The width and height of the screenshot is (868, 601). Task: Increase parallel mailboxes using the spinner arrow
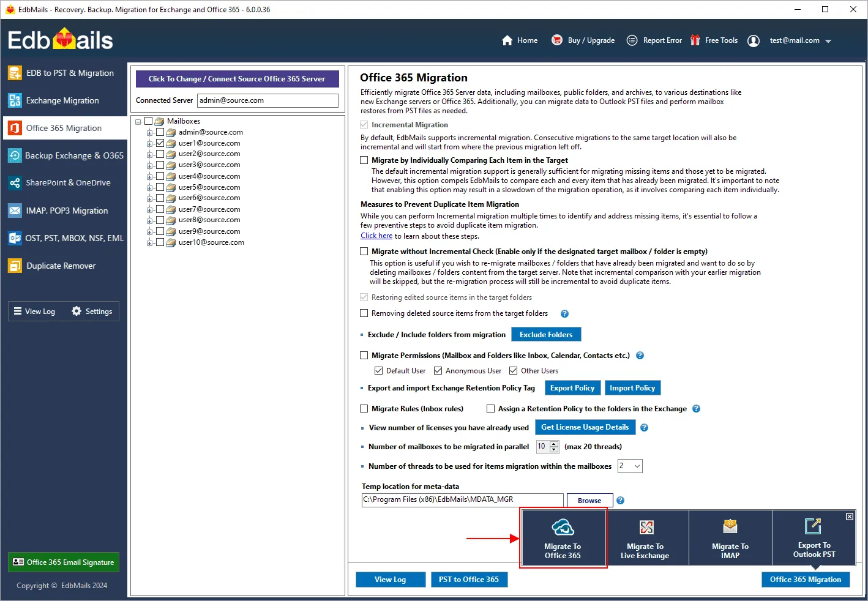pos(555,444)
